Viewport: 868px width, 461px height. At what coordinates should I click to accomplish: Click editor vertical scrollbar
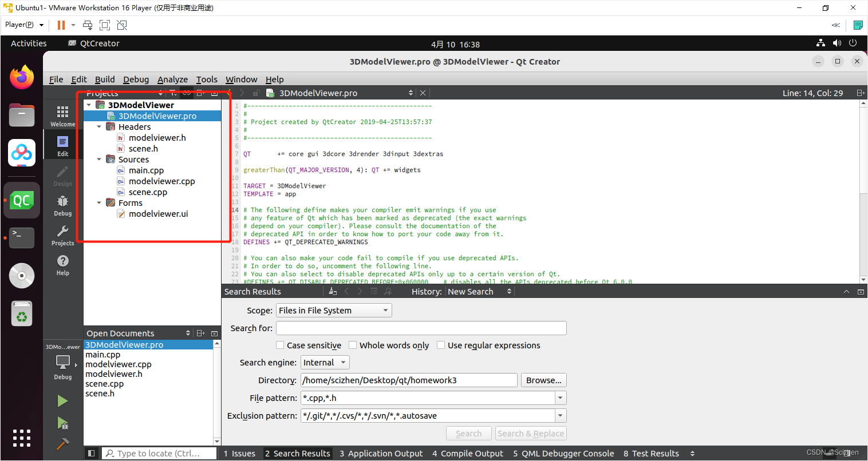pyautogui.click(x=863, y=190)
